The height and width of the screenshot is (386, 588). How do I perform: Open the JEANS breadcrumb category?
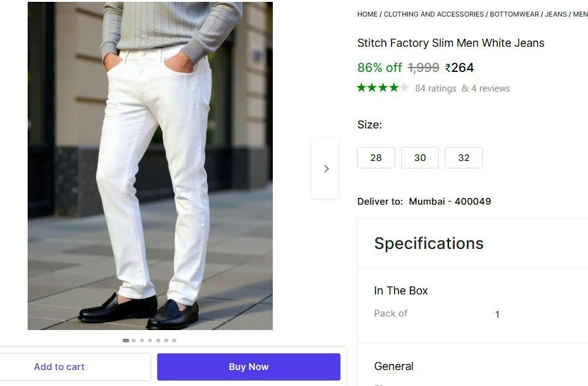pyautogui.click(x=555, y=14)
